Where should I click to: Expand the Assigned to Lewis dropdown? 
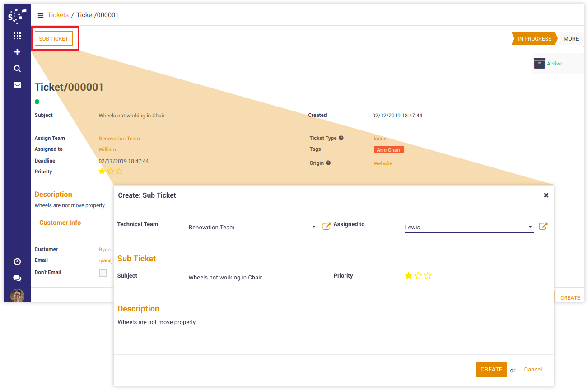(530, 227)
